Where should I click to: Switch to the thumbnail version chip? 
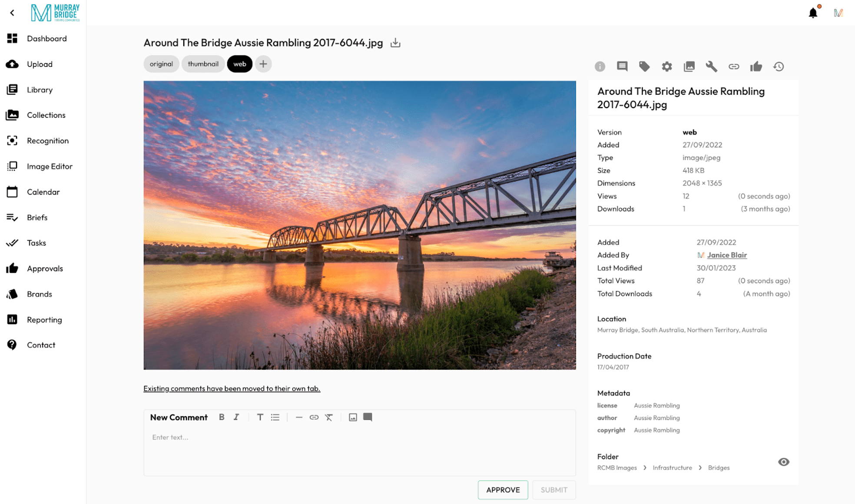tap(203, 64)
